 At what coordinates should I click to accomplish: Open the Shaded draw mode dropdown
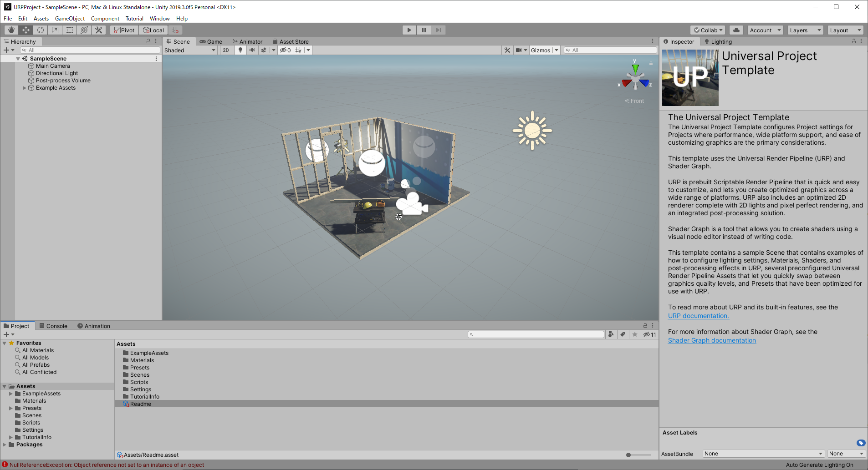click(190, 50)
